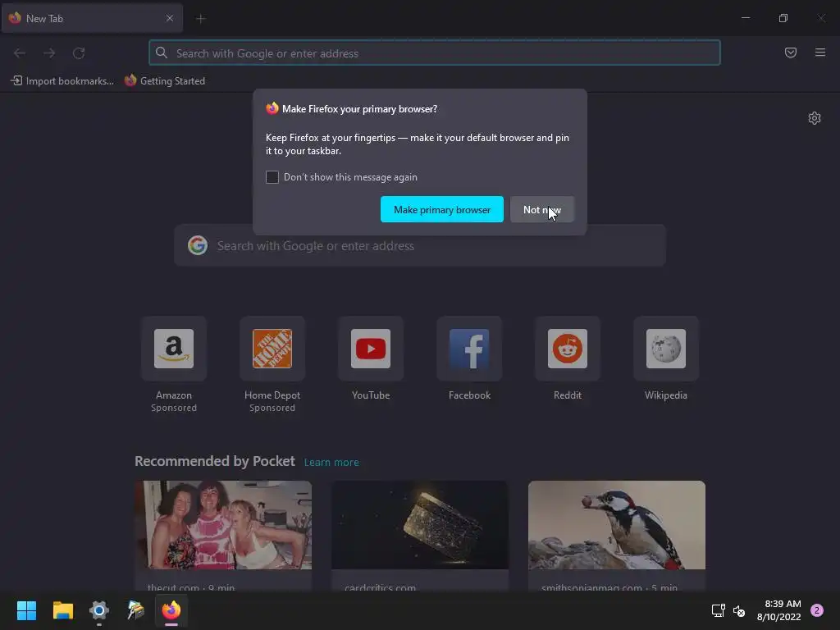The height and width of the screenshot is (630, 840).
Task: Click the Amazon shortcut tile
Action: [174, 349]
